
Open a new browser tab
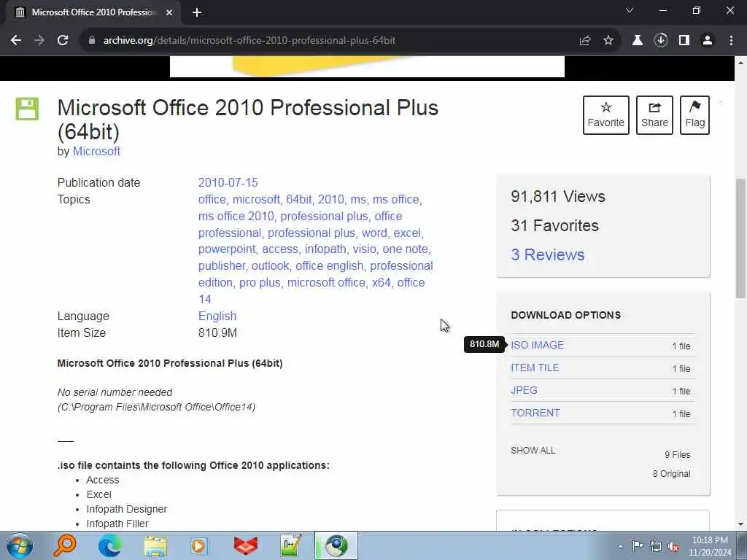[197, 13]
